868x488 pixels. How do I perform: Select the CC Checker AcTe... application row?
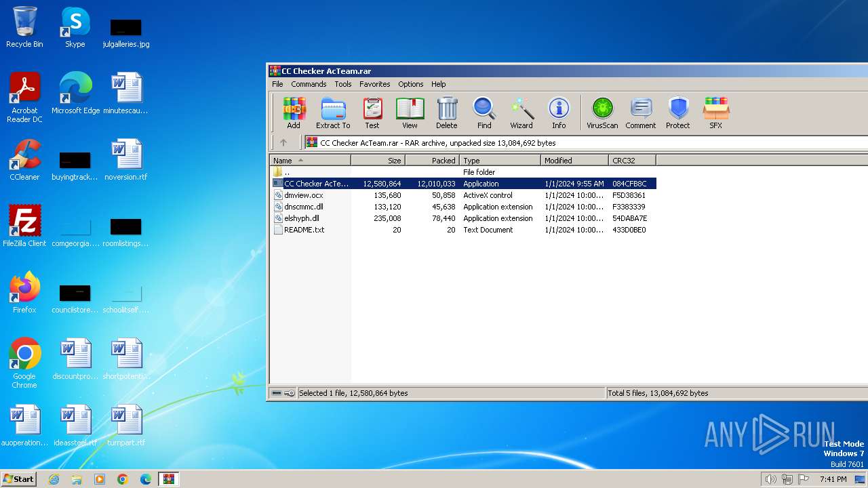click(x=463, y=184)
